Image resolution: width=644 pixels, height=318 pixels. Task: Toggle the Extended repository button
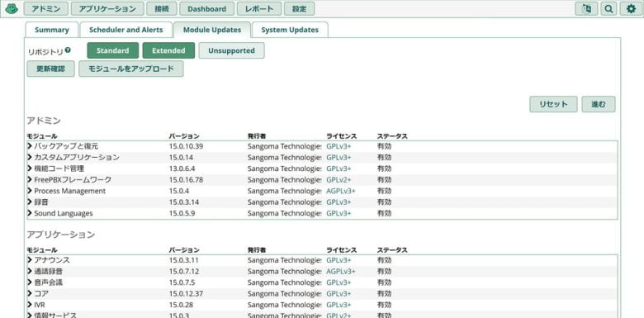pyautogui.click(x=168, y=50)
